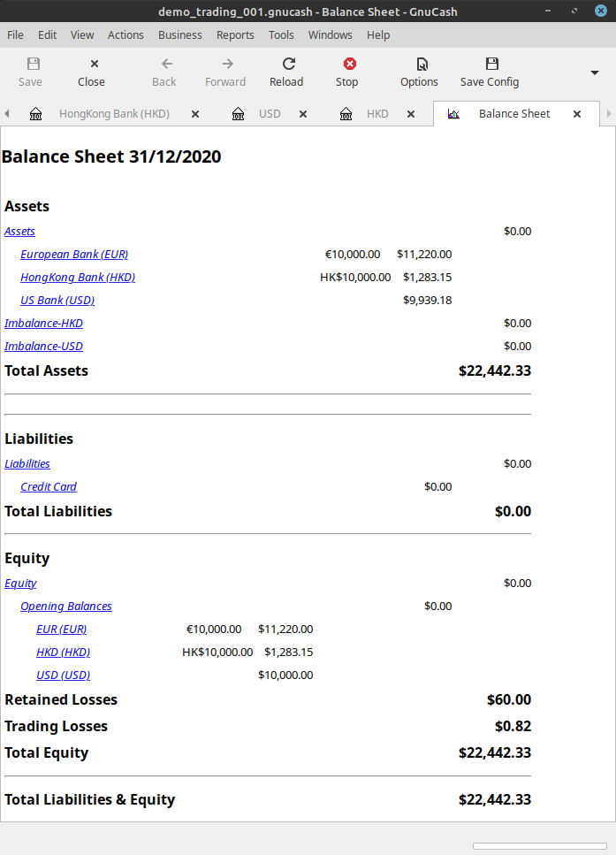Click the Imbalance-HKD account link
The height and width of the screenshot is (855, 616).
pyautogui.click(x=43, y=324)
